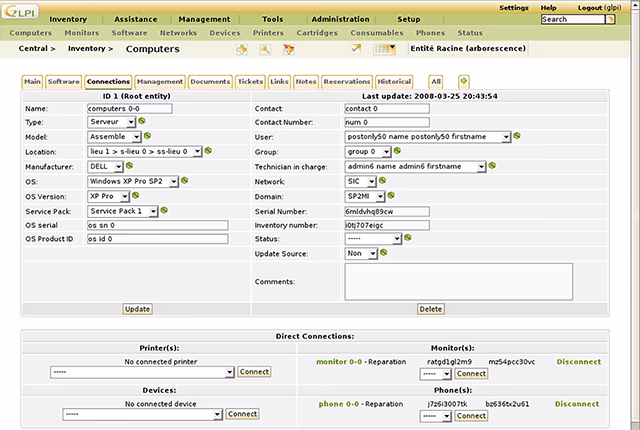Click green icon next to User dropdown
640x430 pixels.
(x=517, y=135)
